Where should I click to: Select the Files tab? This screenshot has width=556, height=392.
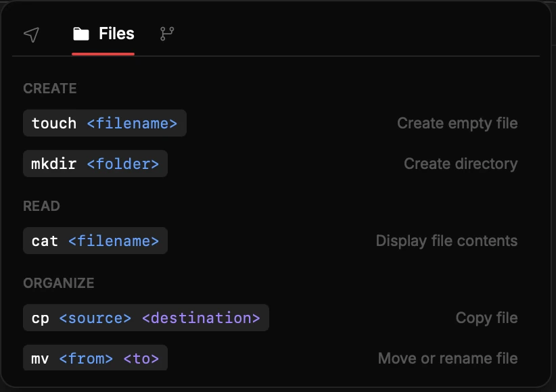tap(103, 34)
